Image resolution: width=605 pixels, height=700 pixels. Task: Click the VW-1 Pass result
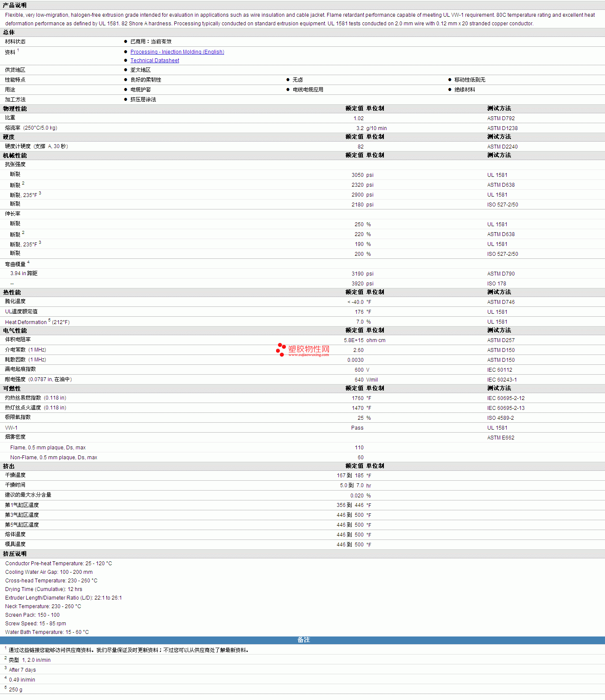(357, 428)
